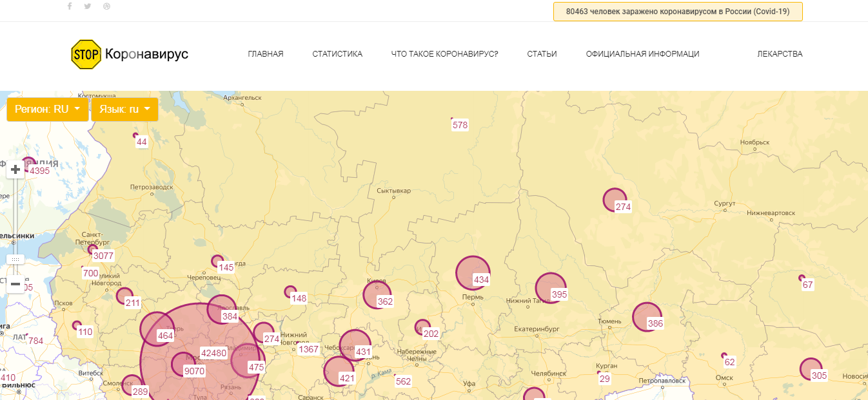868x400 pixels.
Task: Click the map zoom slider handle
Action: [15, 259]
